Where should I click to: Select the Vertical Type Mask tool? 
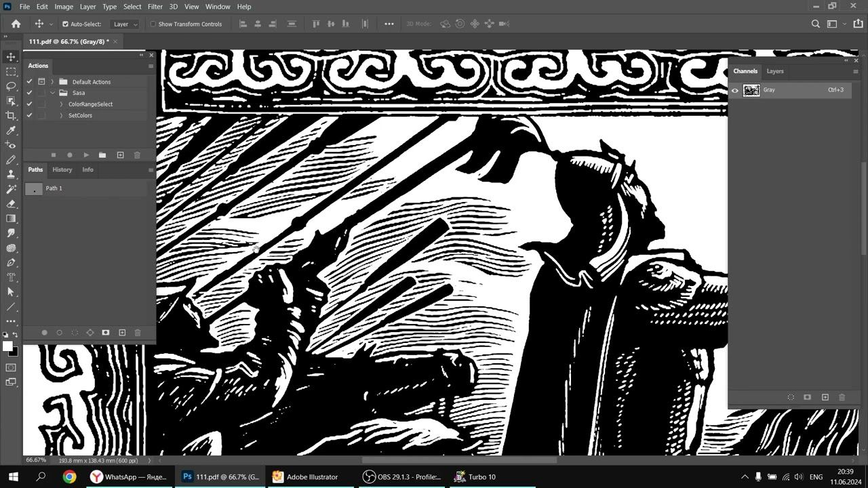pyautogui.click(x=11, y=277)
